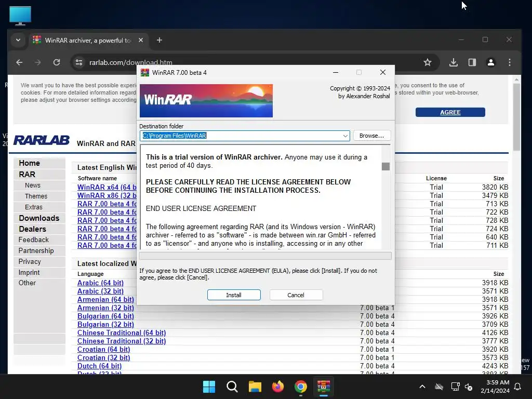The image size is (532, 399).
Task: Open Themes in the sidebar
Action: coord(36,196)
